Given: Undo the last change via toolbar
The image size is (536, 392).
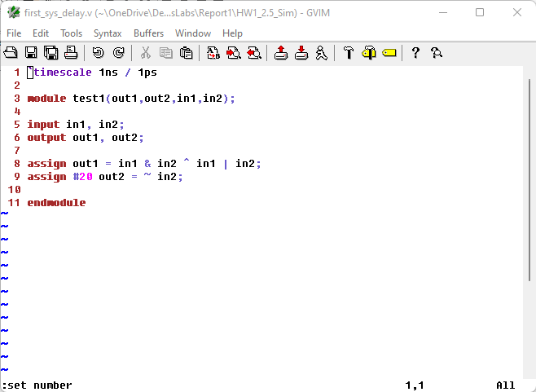Looking at the screenshot, I should [99, 53].
